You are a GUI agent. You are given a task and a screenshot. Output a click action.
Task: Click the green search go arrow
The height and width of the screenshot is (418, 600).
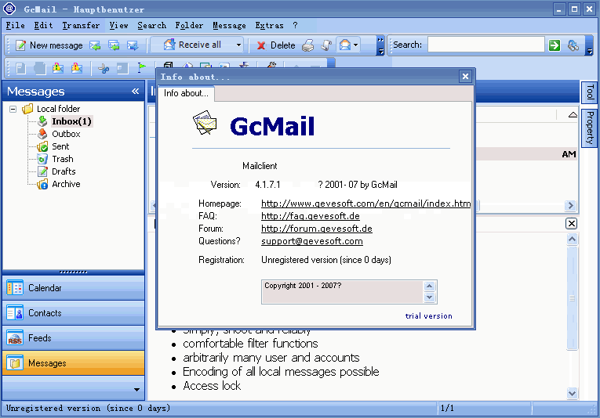553,45
